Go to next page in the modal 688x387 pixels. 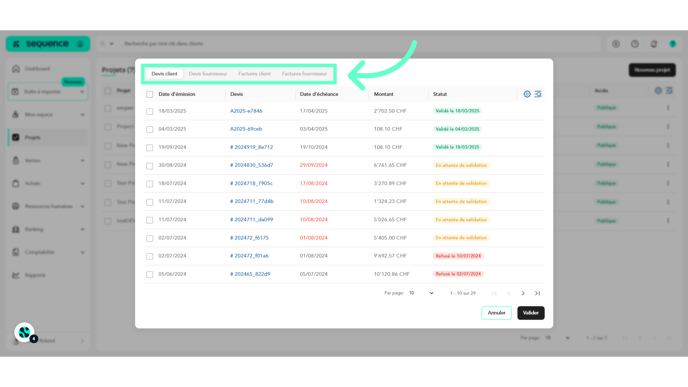tap(523, 293)
